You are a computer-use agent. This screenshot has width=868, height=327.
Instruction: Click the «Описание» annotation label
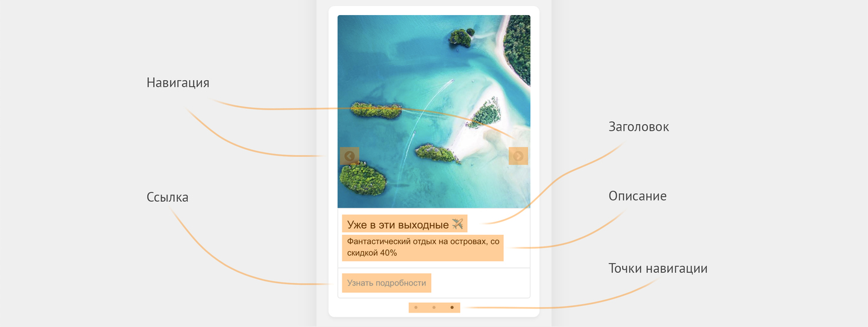pos(637,196)
